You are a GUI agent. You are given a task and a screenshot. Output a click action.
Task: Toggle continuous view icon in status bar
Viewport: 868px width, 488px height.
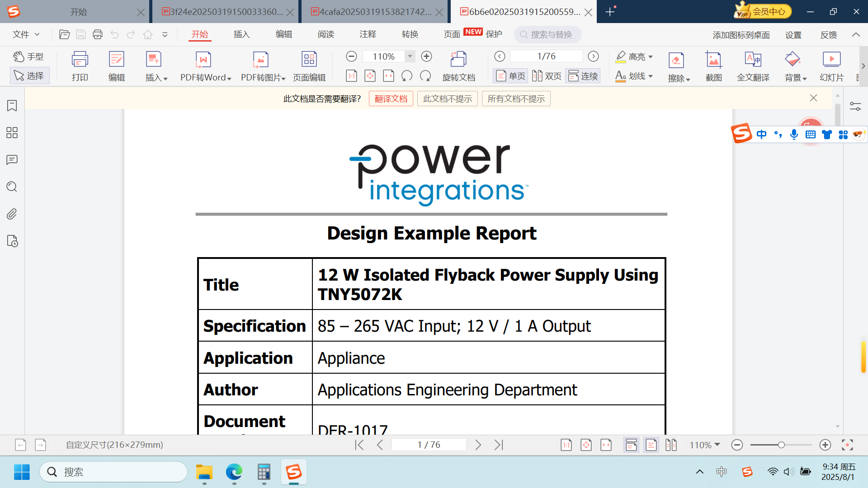(x=631, y=445)
